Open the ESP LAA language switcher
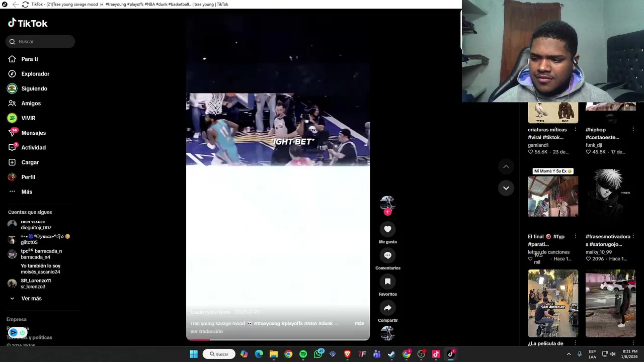The image size is (644, 362). tap(593, 354)
